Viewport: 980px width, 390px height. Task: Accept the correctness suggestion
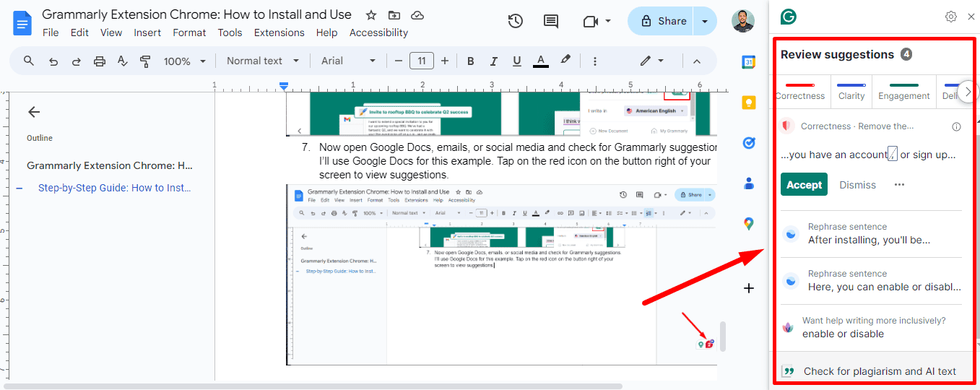tap(805, 185)
